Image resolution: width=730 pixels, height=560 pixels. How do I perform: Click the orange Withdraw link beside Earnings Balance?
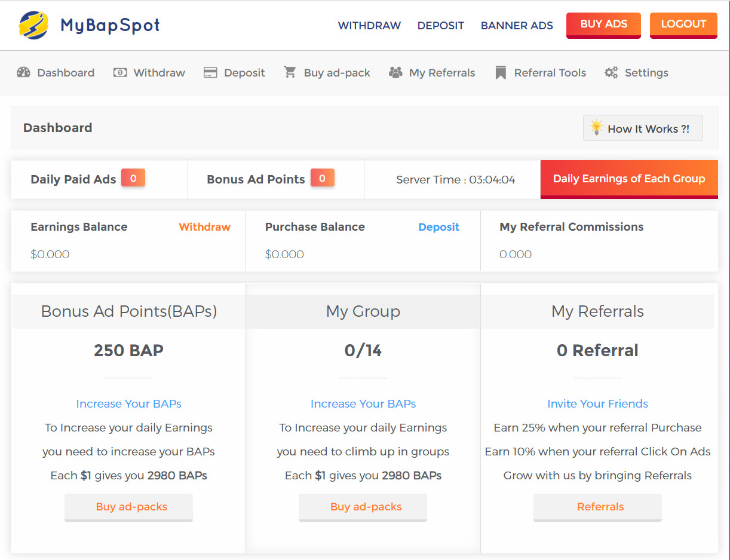pos(204,227)
